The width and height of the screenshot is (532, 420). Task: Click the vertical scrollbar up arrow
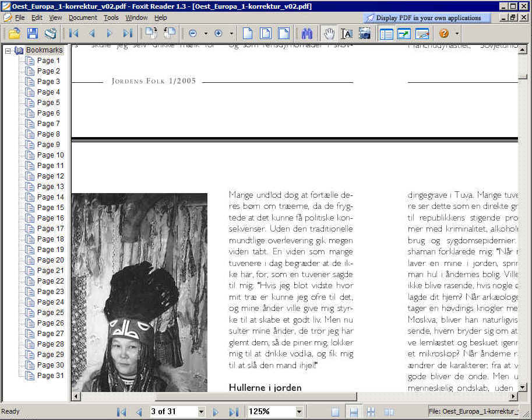tap(523, 50)
